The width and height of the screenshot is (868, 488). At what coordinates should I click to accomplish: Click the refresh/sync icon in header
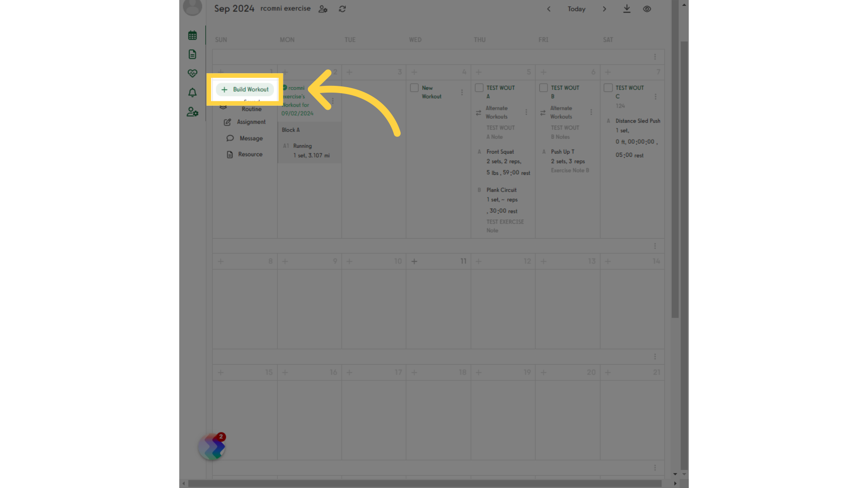click(x=342, y=8)
